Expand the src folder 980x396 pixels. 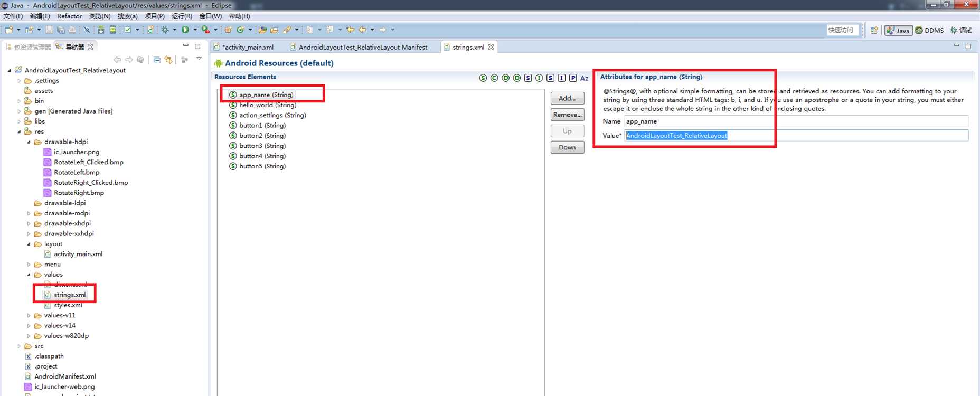(19, 346)
